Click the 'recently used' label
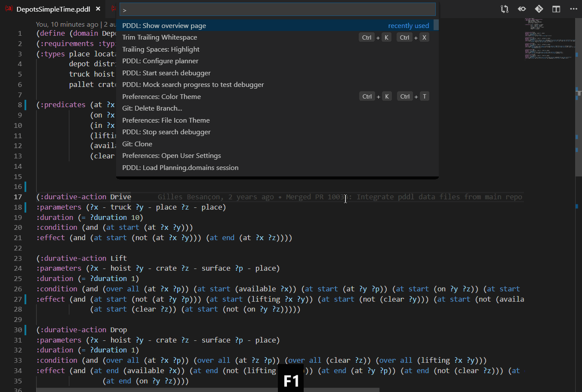This screenshot has height=392, width=582. [409, 26]
